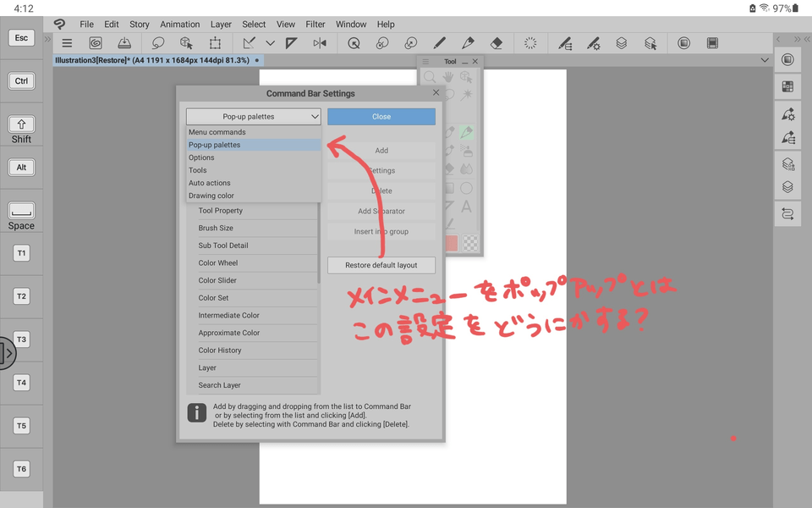Tap the T4 edge key
This screenshot has width=812, height=508.
point(21,383)
